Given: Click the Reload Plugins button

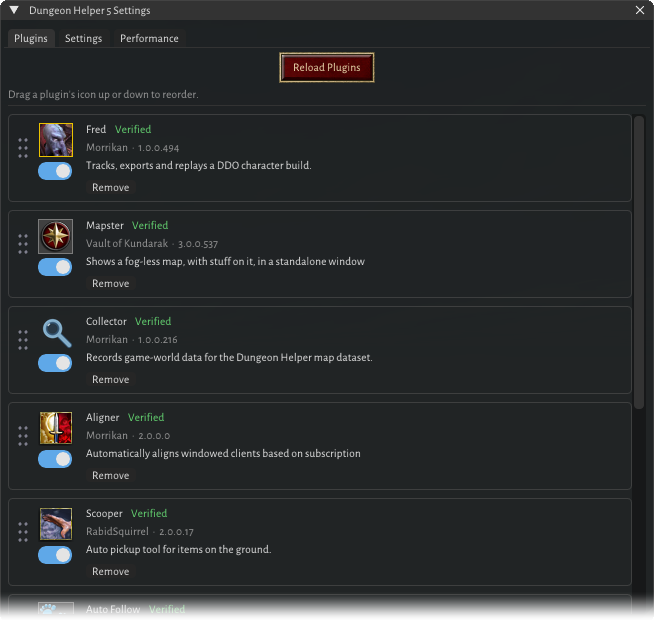Looking at the screenshot, I should point(327,67).
